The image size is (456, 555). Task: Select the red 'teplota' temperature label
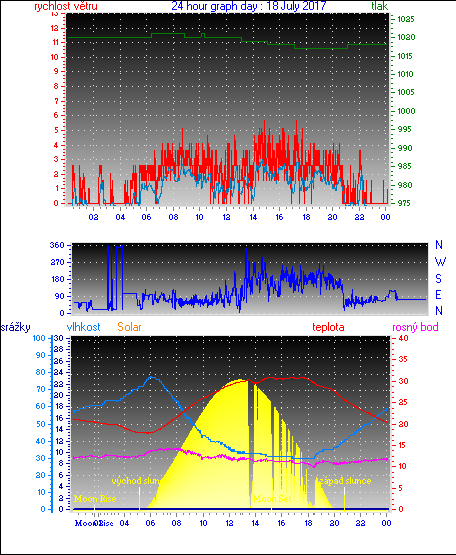pyautogui.click(x=328, y=327)
